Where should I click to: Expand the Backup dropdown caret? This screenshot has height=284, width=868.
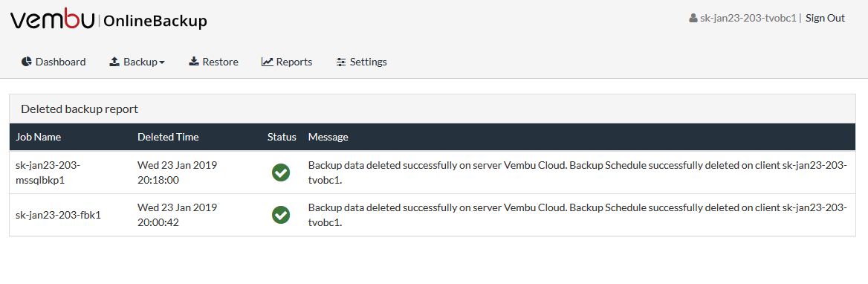pos(162,62)
